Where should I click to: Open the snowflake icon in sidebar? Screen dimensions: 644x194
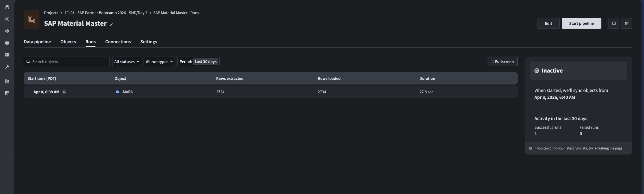[7, 31]
